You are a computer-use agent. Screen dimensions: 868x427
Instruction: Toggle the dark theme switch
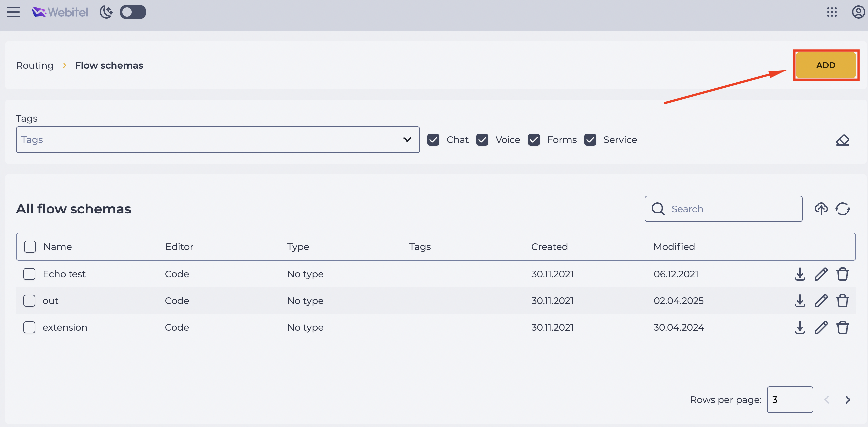pyautogui.click(x=133, y=12)
